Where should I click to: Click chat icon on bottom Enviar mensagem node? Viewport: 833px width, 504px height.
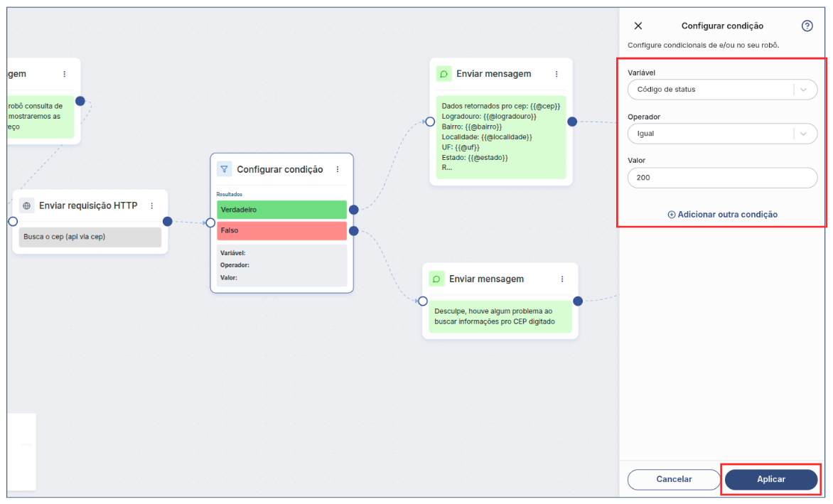click(x=437, y=279)
